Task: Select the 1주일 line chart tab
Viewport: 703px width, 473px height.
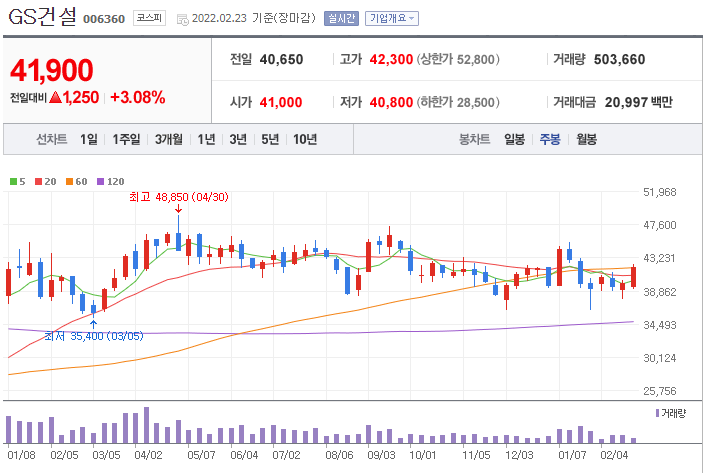Action: (x=126, y=139)
